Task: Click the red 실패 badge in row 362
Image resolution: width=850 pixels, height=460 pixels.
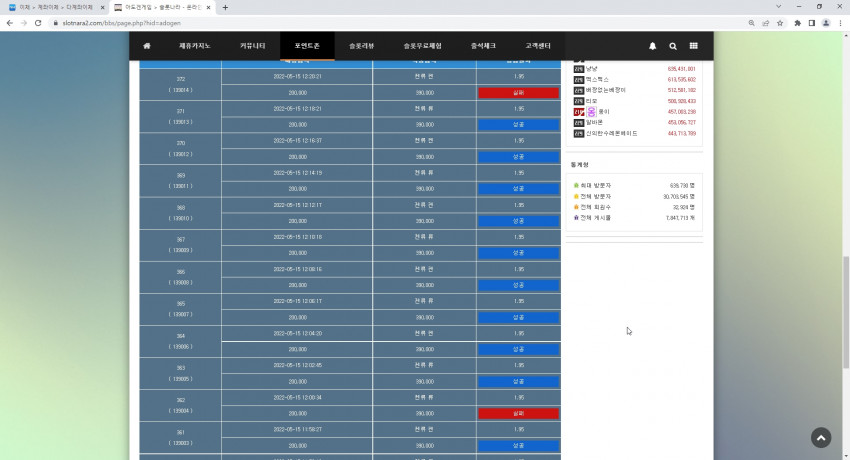Action: [518, 413]
